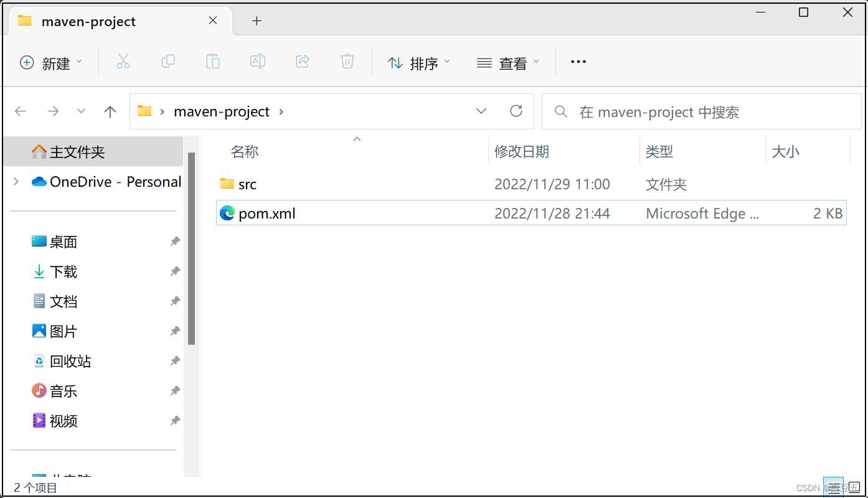Select 主文件夹 in navigation pane

pyautogui.click(x=93, y=152)
